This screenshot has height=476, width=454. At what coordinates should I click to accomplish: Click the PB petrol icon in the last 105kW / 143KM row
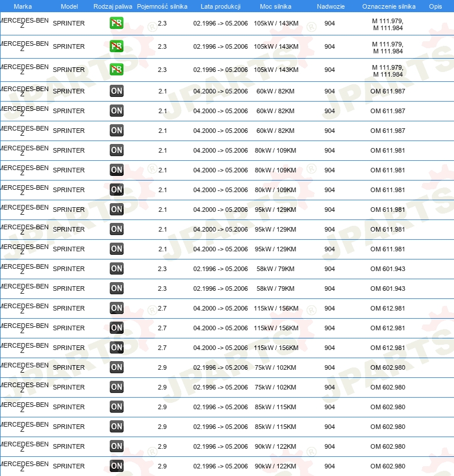click(117, 70)
